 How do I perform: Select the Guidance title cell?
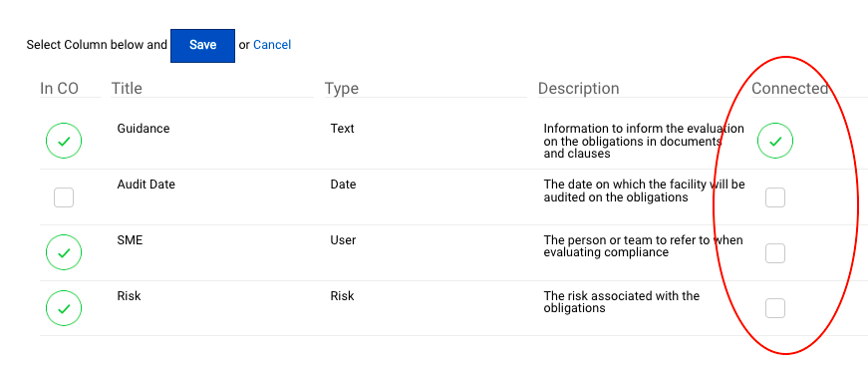click(144, 129)
